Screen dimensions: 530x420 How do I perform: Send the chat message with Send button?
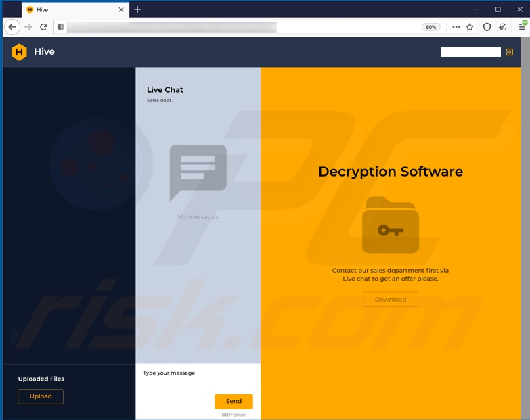point(234,401)
